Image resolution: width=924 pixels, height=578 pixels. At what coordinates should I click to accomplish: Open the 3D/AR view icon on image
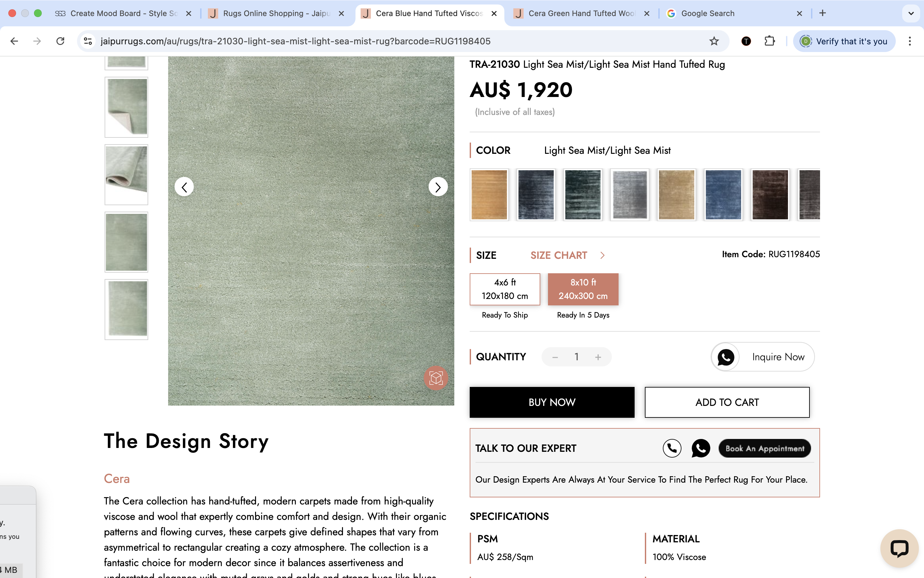click(x=436, y=378)
